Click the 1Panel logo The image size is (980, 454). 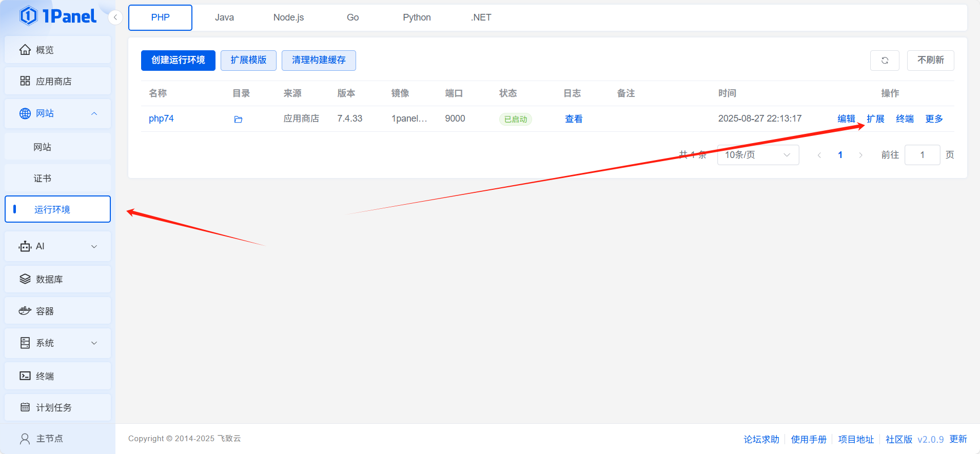click(57, 16)
